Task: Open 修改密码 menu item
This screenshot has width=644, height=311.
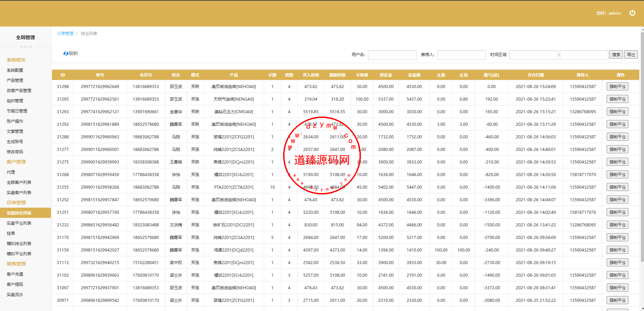Action: point(15,152)
